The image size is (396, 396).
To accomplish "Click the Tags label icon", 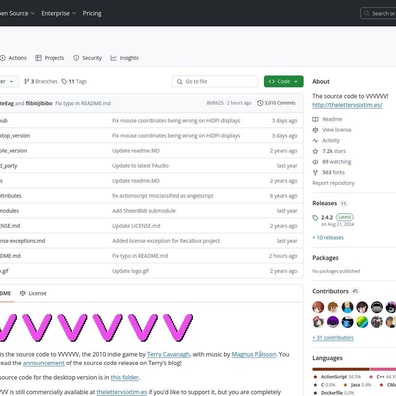I will click(64, 81).
